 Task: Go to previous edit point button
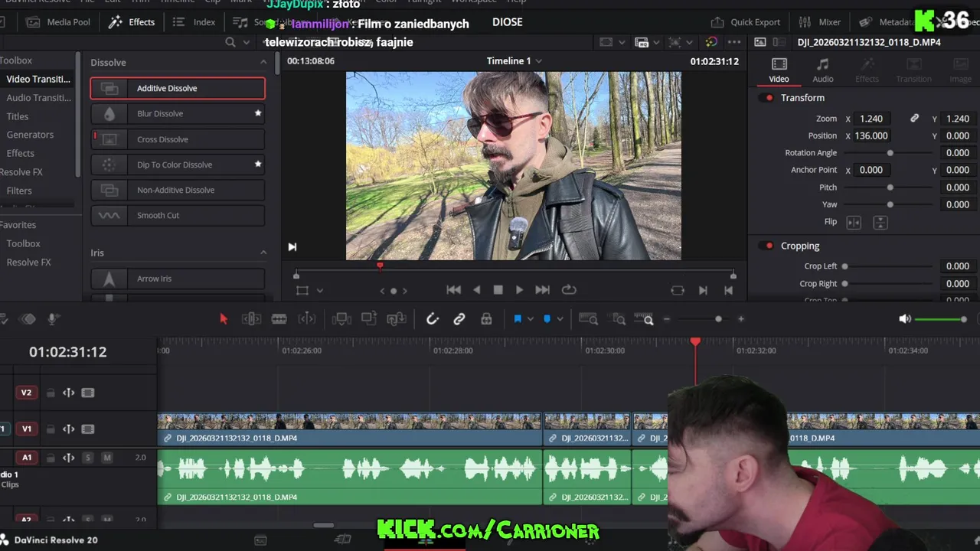[x=728, y=290]
